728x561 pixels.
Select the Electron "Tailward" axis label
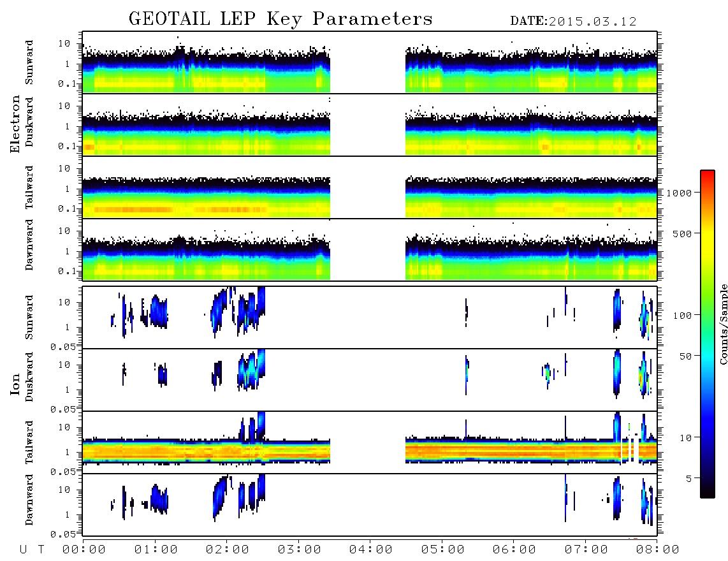(29, 187)
